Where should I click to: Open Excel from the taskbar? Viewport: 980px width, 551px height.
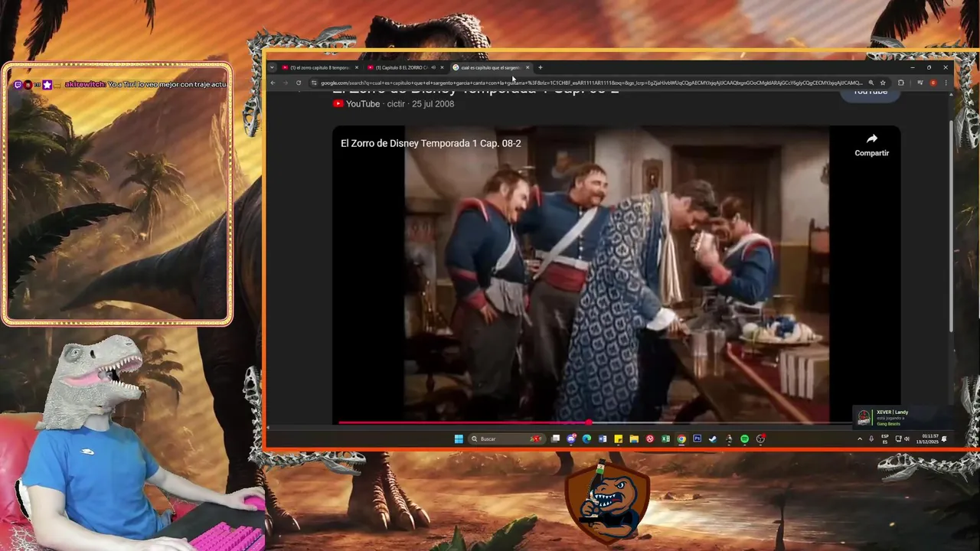click(x=665, y=439)
